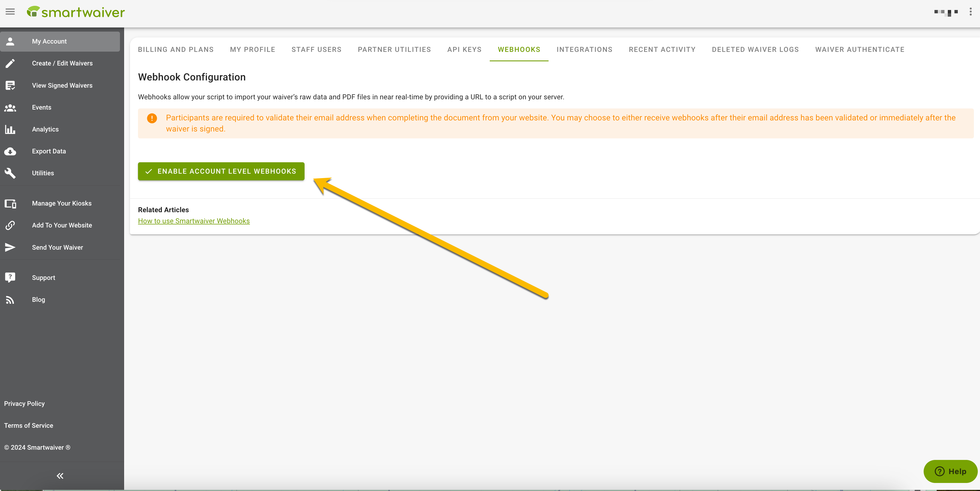980x491 pixels.
Task: Visit the Blog from sidebar
Action: (60, 300)
